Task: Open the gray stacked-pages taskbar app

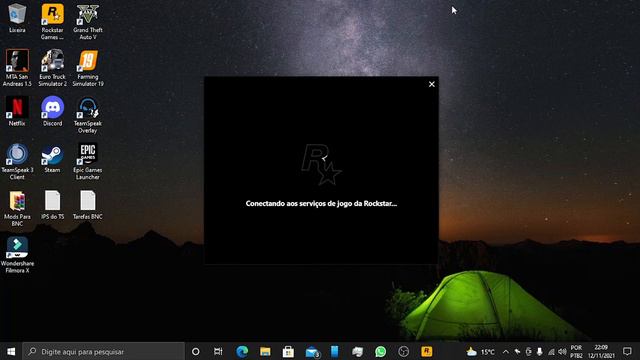Action: tap(358, 351)
